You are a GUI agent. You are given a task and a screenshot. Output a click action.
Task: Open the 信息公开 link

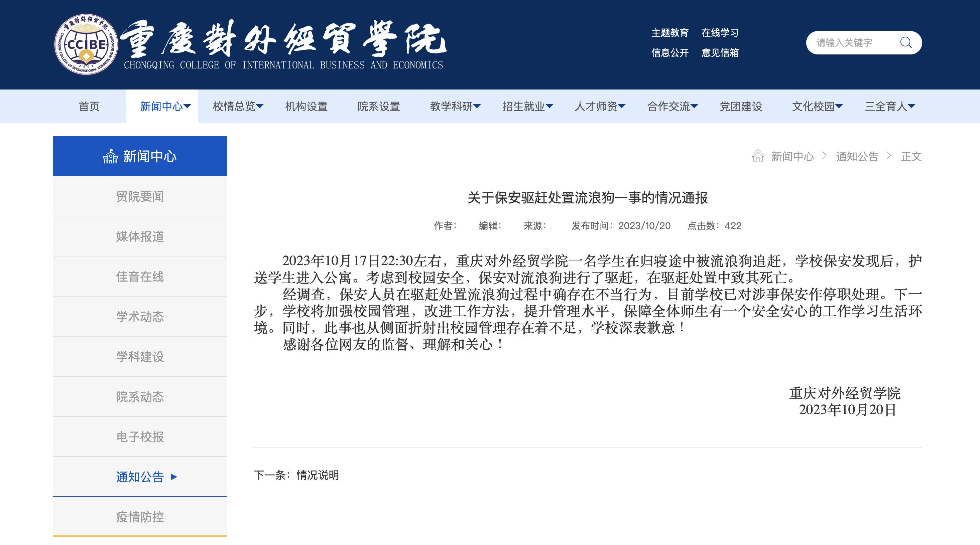[x=670, y=52]
